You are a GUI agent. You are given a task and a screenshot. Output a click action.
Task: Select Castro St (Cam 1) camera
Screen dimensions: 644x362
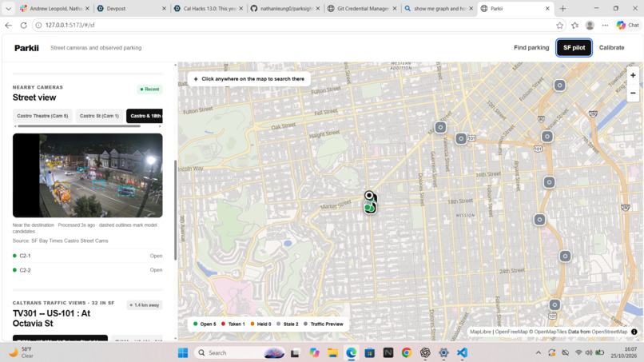pyautogui.click(x=99, y=116)
